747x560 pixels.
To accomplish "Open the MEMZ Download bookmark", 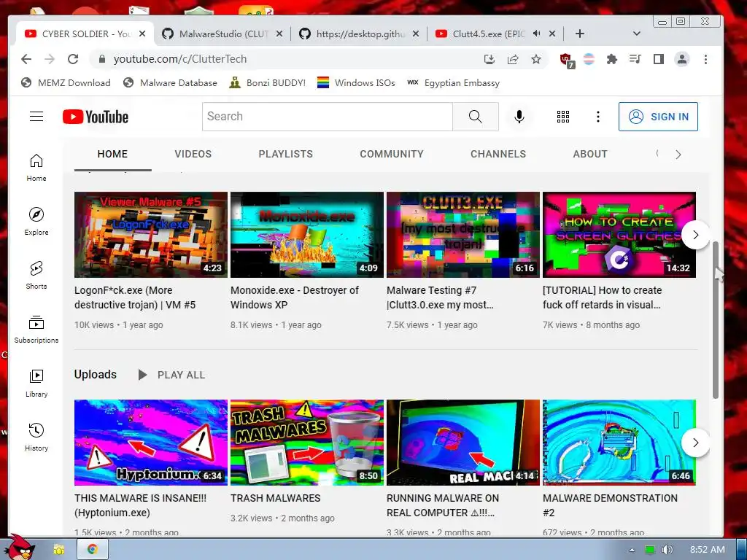I will pyautogui.click(x=66, y=83).
